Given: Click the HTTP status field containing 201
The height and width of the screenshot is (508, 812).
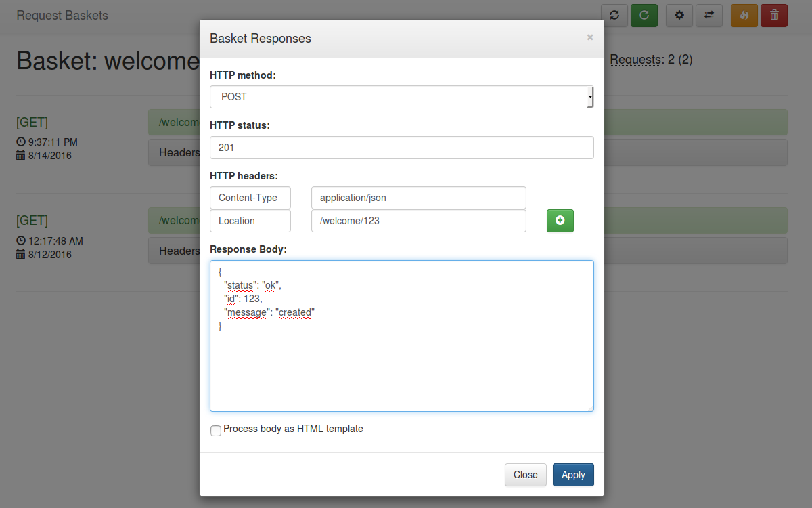Looking at the screenshot, I should (x=402, y=147).
